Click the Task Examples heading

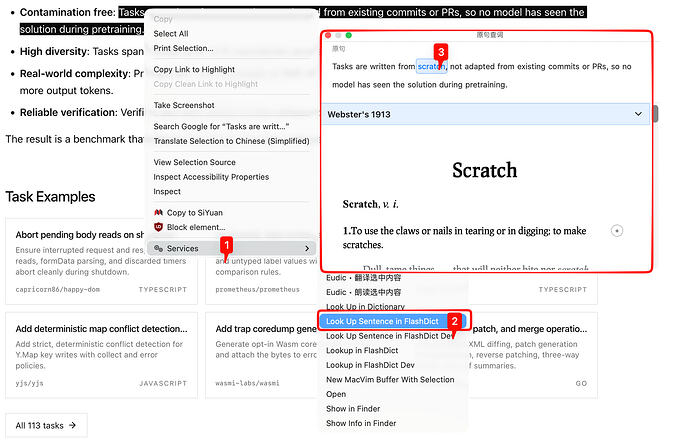click(x=50, y=197)
